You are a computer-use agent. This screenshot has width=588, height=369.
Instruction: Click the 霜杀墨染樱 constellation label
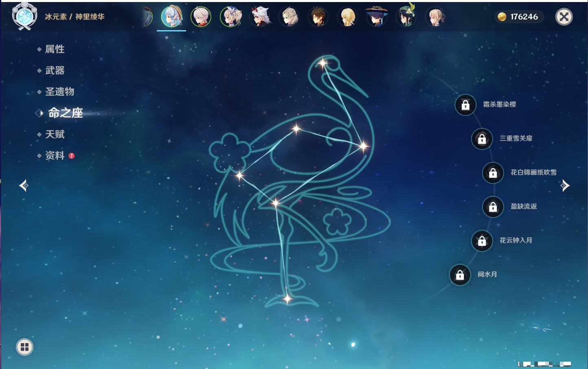(x=499, y=104)
